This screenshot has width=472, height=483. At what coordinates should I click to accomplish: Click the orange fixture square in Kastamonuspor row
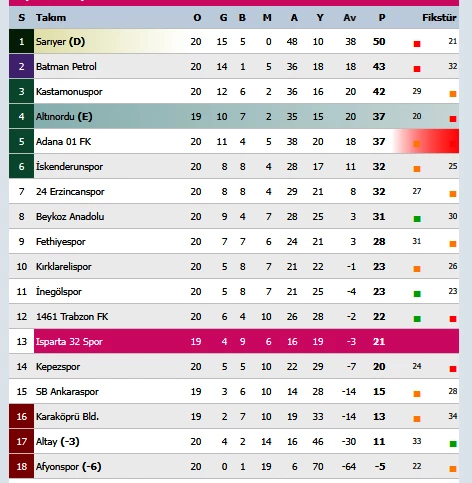tap(453, 94)
